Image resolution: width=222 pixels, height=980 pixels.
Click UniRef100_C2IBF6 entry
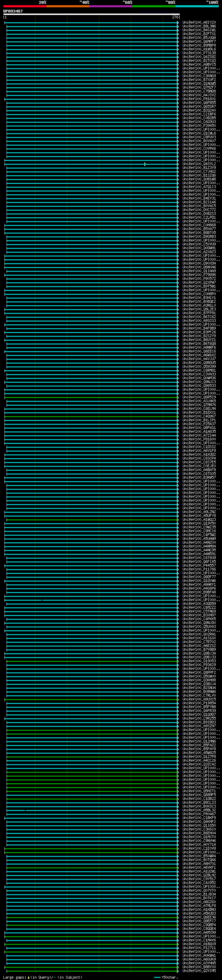coord(199,114)
